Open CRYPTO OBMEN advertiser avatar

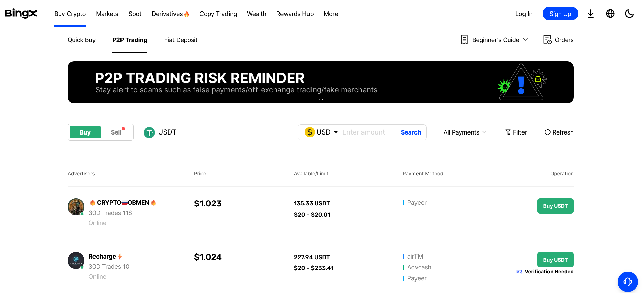point(76,207)
